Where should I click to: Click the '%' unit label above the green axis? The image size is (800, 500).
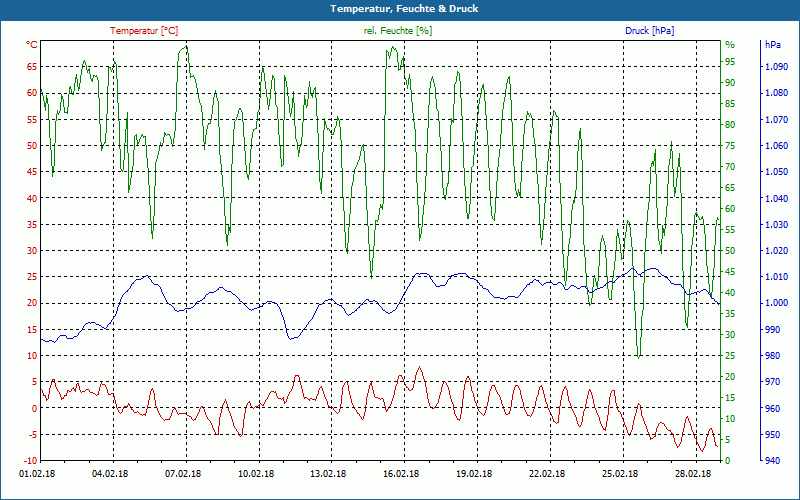pos(730,45)
